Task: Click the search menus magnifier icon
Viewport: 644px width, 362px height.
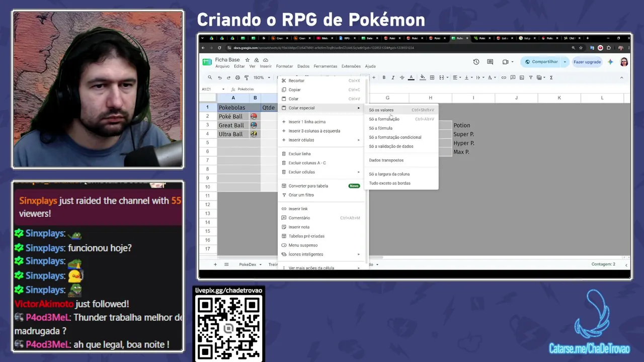Action: point(210,77)
